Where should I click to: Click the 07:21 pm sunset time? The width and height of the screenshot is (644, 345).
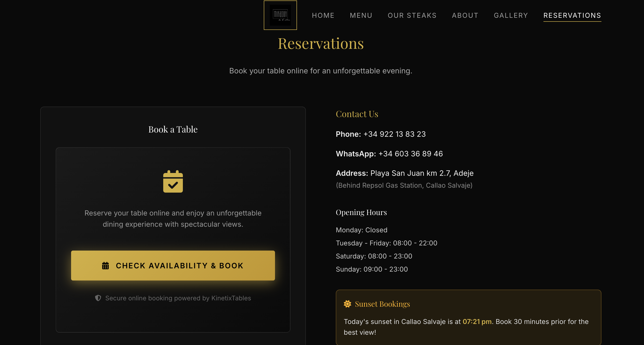[477, 322]
